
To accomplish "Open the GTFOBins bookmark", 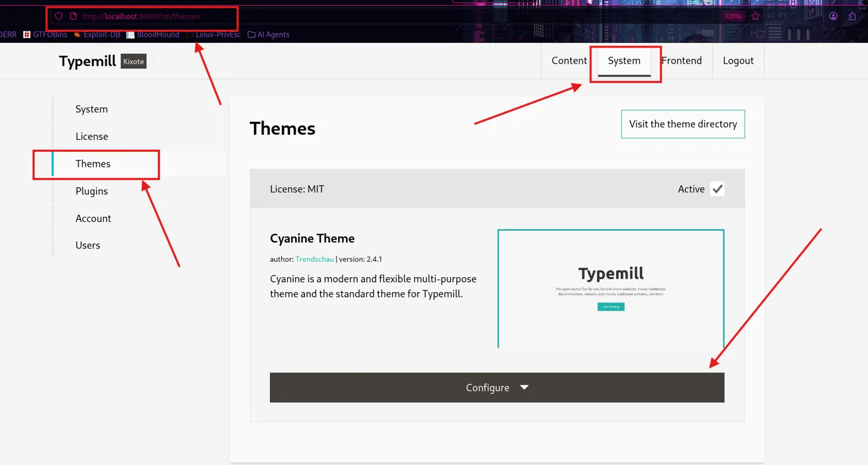I will point(45,34).
